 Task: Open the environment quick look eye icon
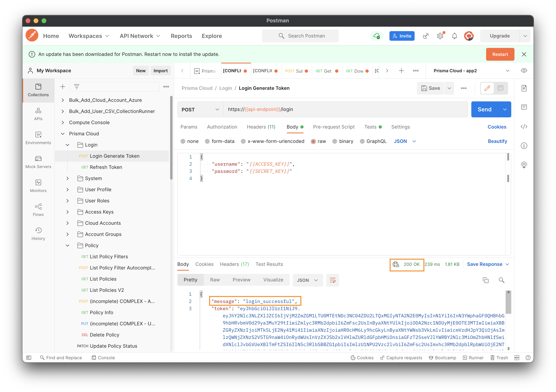point(524,71)
